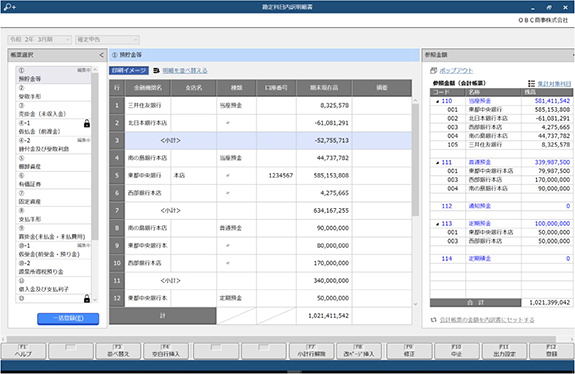
Task: Select ④-2 貸付金及び受取利息 in the form list
Action: point(53,145)
